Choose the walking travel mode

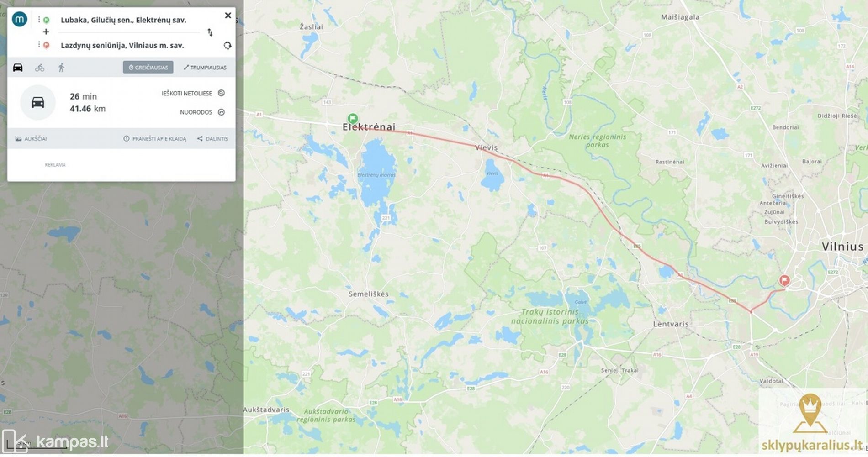click(x=61, y=68)
